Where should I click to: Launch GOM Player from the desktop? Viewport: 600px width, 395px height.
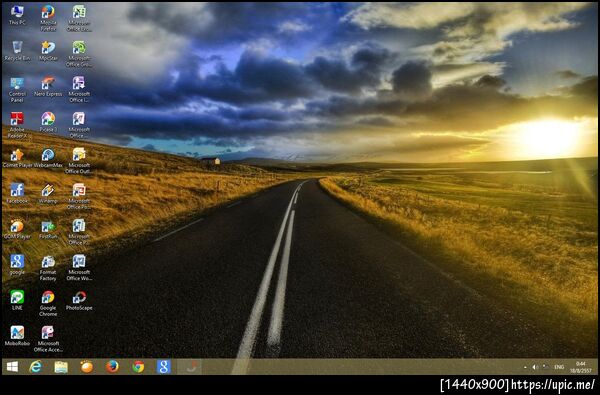(x=17, y=229)
